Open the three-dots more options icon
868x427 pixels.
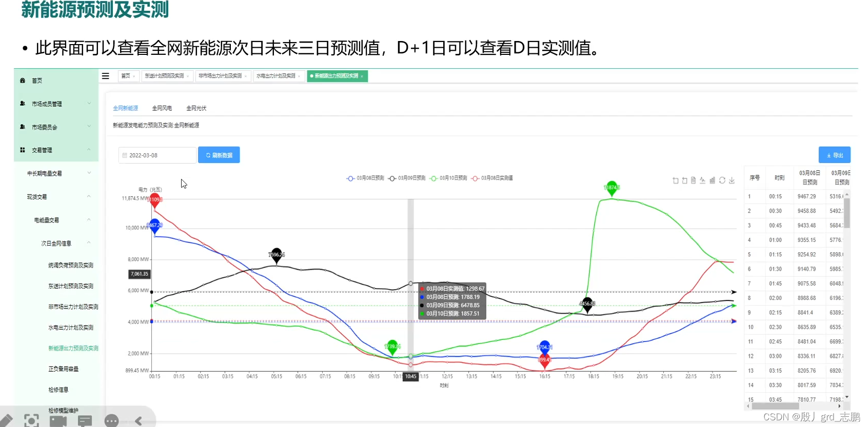(111, 421)
